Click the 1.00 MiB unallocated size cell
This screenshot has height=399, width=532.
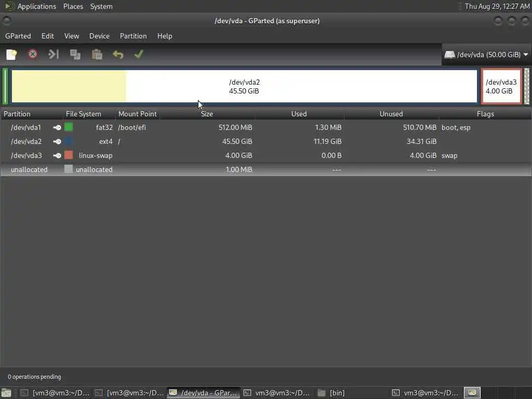coord(239,169)
